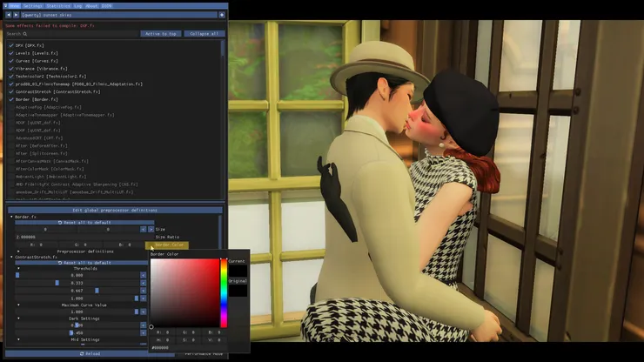Collapse the Maximum Curve Value group
Image resolution: width=644 pixels, height=362 pixels.
coord(18,305)
